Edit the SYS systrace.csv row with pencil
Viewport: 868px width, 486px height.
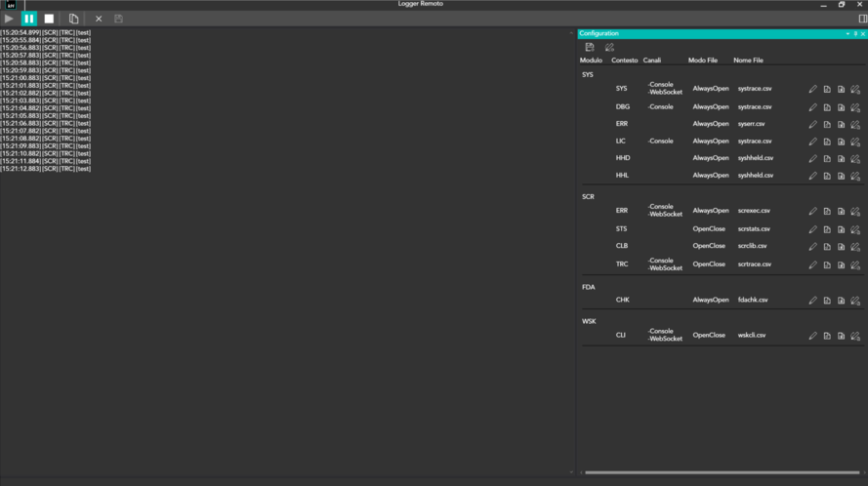tap(813, 89)
